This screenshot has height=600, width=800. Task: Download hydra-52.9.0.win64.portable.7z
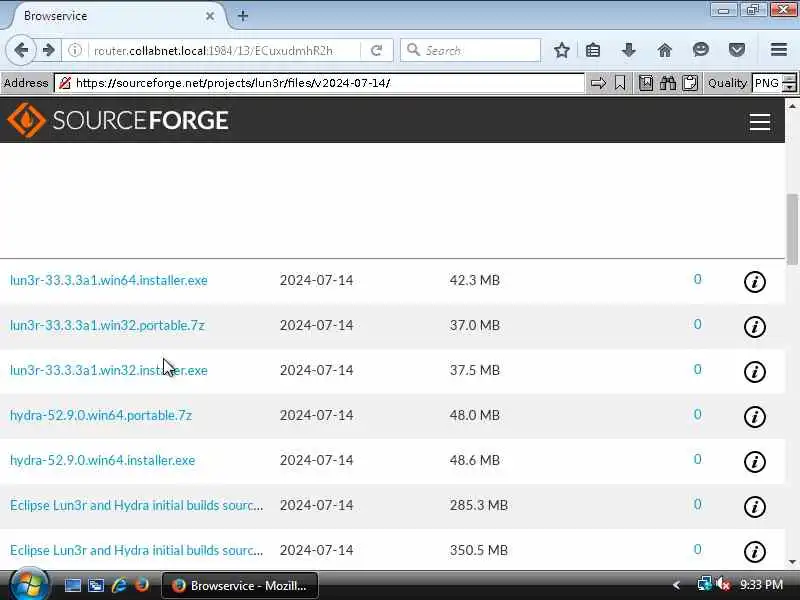pos(101,415)
